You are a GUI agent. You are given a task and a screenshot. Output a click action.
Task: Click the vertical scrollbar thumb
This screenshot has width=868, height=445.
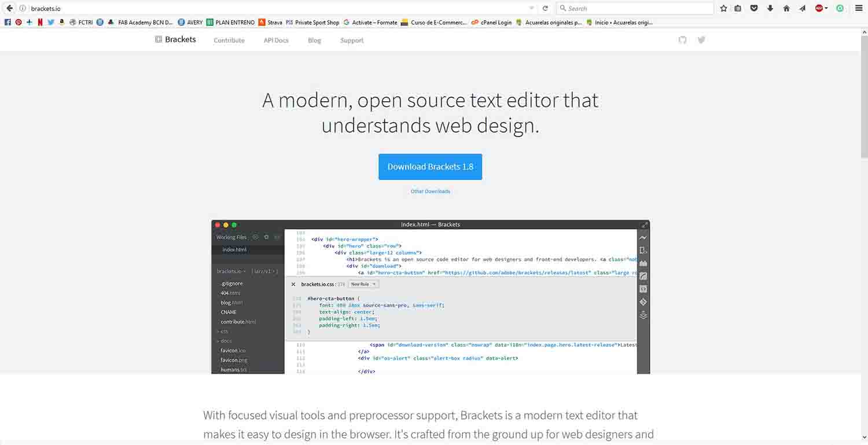tap(864, 97)
